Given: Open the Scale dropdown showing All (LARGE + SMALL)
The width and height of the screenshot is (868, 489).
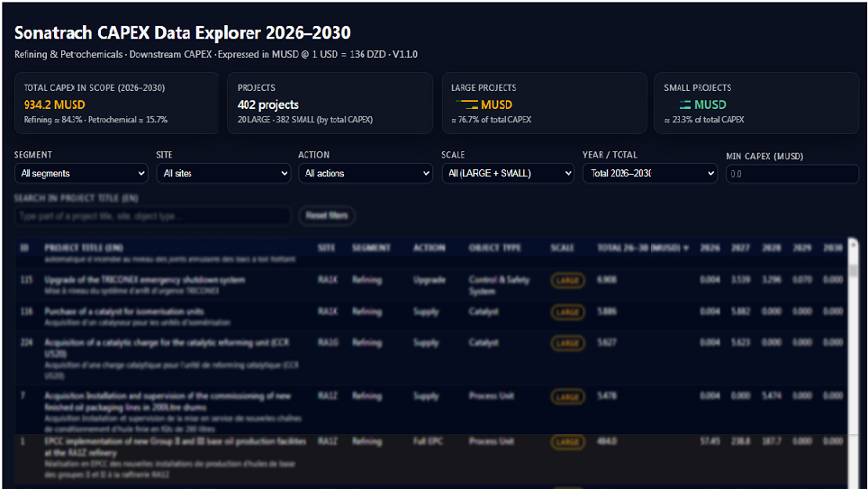Looking at the screenshot, I should click(508, 173).
